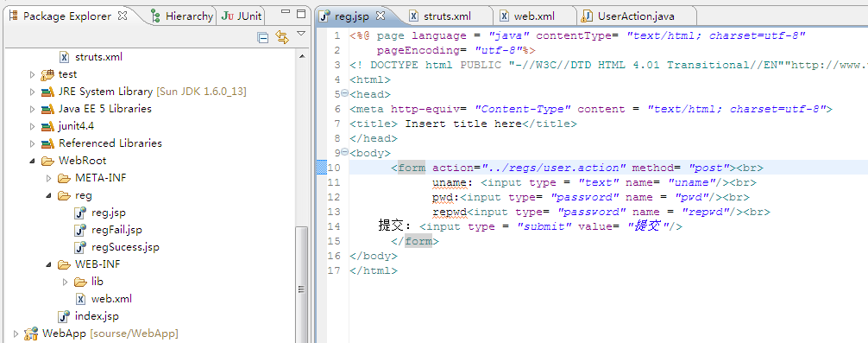The width and height of the screenshot is (868, 343).
Task: Click the WebApp project icon
Action: click(x=32, y=333)
